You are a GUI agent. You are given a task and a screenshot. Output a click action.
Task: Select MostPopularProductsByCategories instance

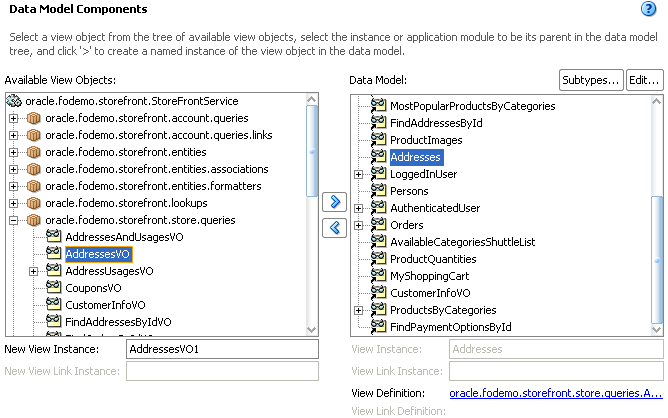point(472,106)
